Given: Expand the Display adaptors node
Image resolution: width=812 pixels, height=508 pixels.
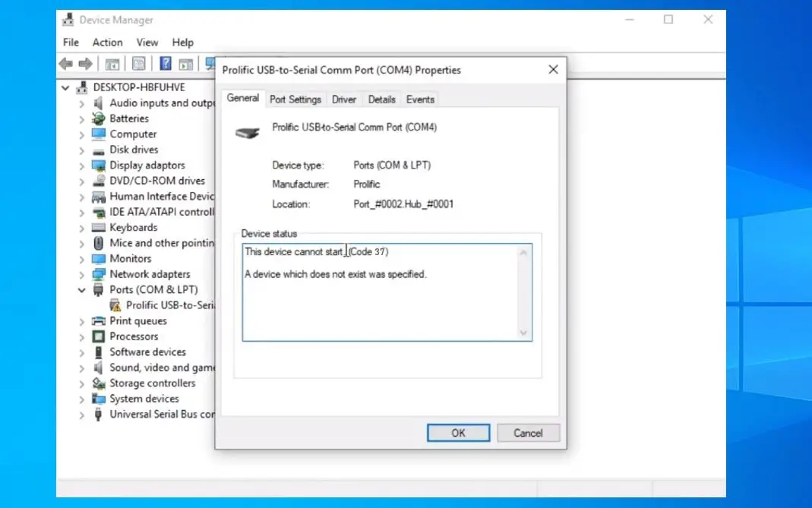Looking at the screenshot, I should tap(82, 166).
